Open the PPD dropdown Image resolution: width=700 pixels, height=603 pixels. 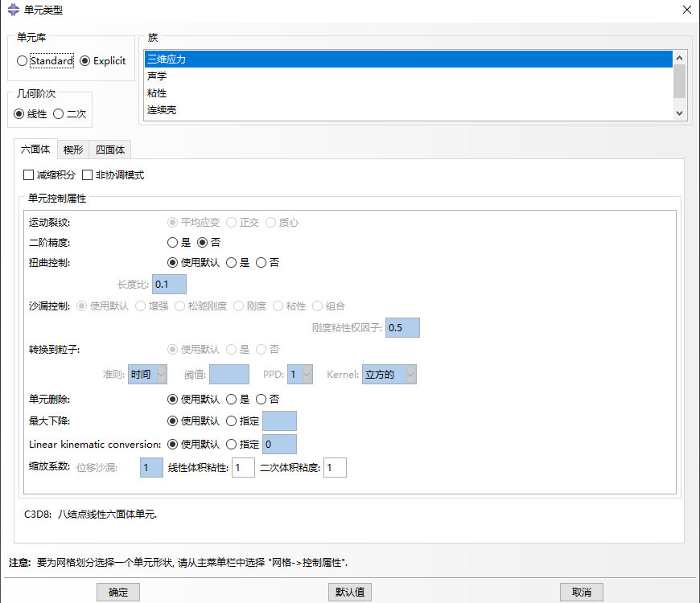pos(300,375)
